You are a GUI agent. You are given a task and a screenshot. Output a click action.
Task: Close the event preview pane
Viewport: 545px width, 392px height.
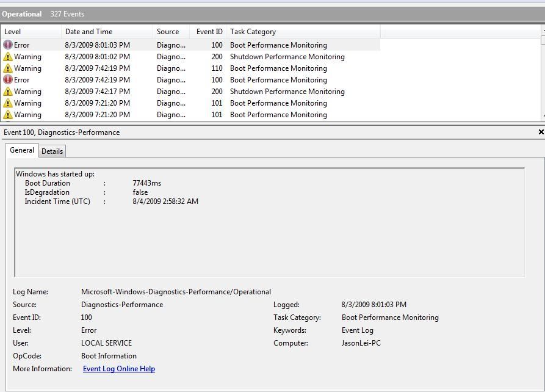541,132
